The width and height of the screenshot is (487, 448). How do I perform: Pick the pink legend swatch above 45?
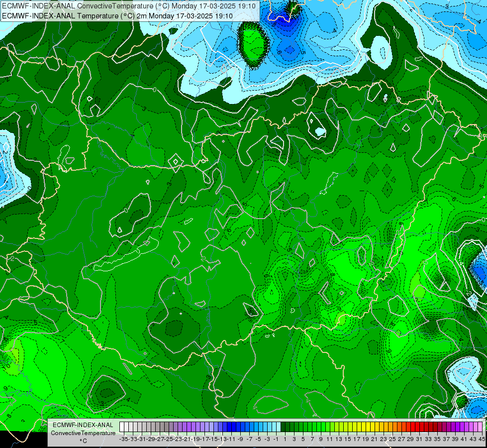coord(480,427)
